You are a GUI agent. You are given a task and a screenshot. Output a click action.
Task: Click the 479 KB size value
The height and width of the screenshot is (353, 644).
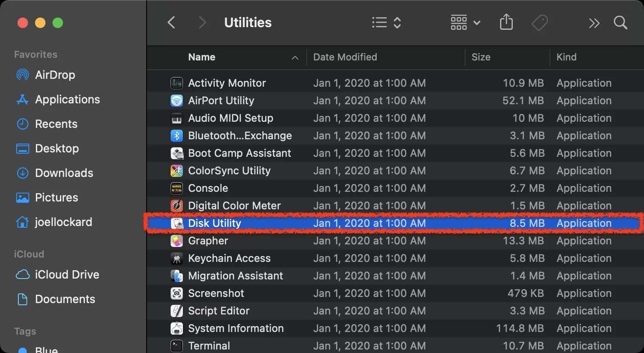tap(526, 293)
